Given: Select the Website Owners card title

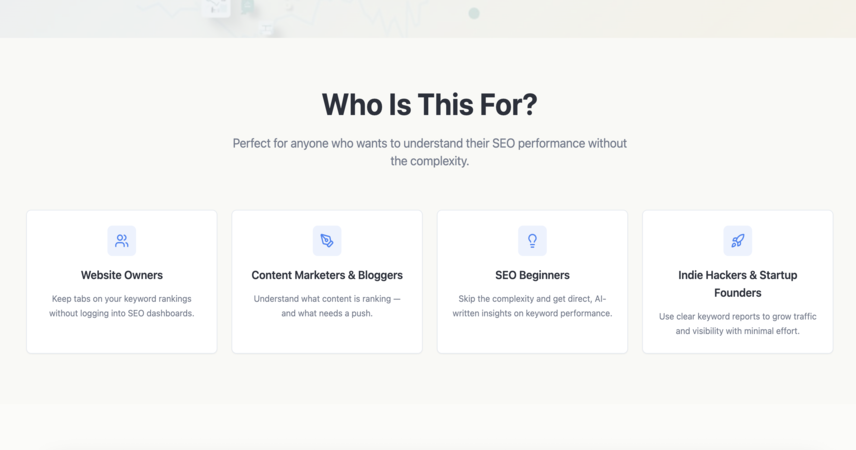Looking at the screenshot, I should pos(122,275).
